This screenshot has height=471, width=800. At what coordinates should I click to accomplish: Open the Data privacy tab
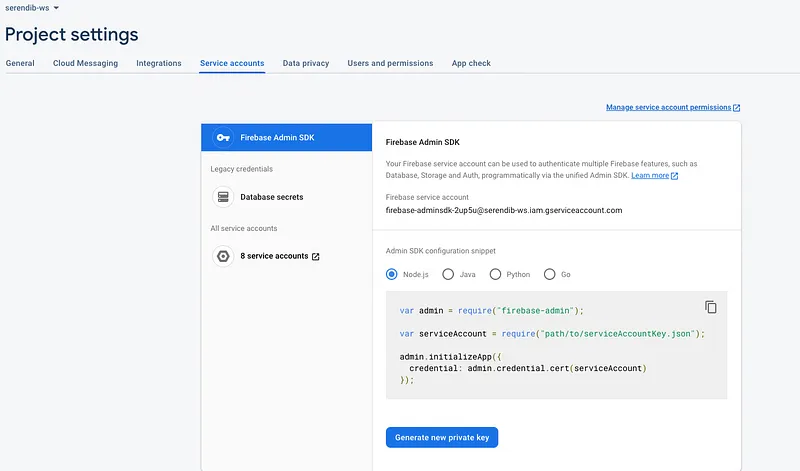pos(306,63)
